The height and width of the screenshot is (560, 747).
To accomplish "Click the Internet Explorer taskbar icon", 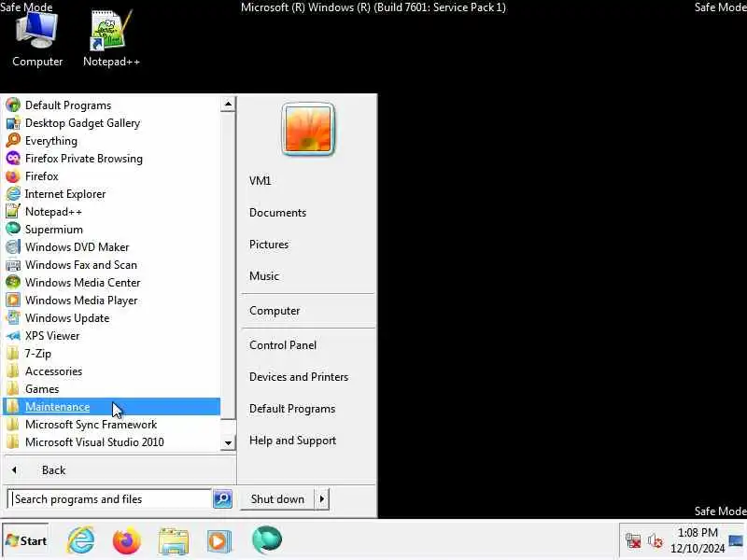I will (81, 540).
